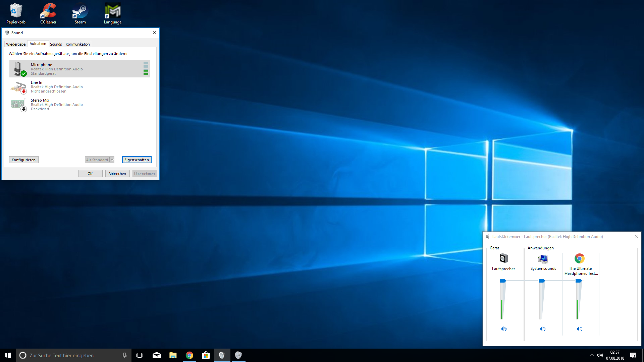This screenshot has height=362, width=644.
Task: Expand the Als Standard dropdown arrow
Action: [112, 160]
